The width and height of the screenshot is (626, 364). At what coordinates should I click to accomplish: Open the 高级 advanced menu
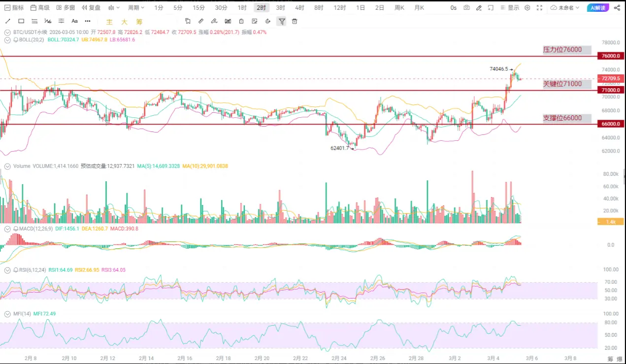tap(40, 8)
